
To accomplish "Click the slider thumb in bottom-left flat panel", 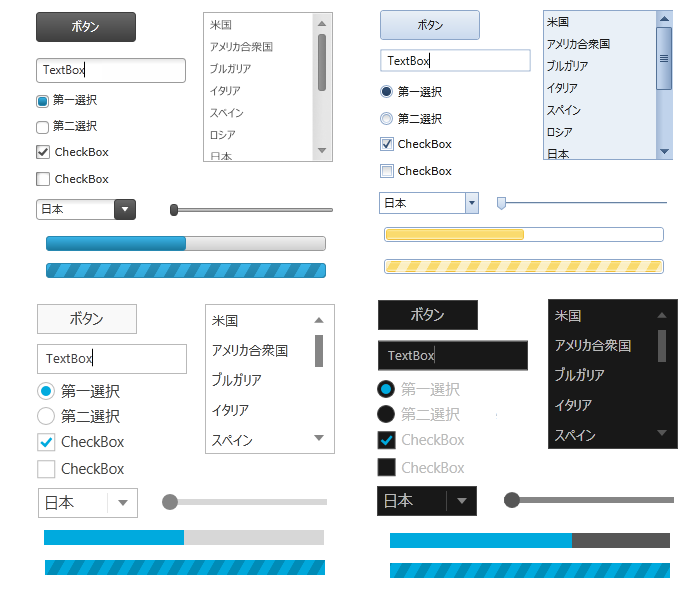I will 170,501.
